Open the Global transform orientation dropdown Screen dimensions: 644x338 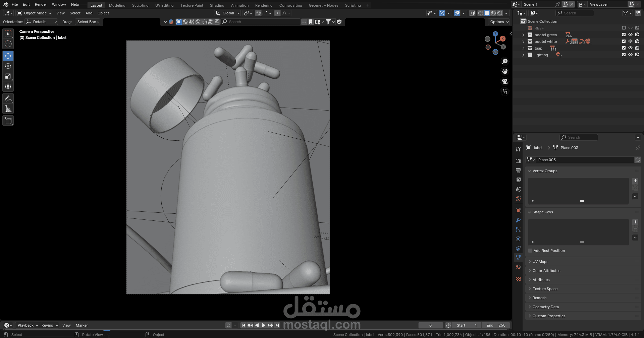pos(228,13)
